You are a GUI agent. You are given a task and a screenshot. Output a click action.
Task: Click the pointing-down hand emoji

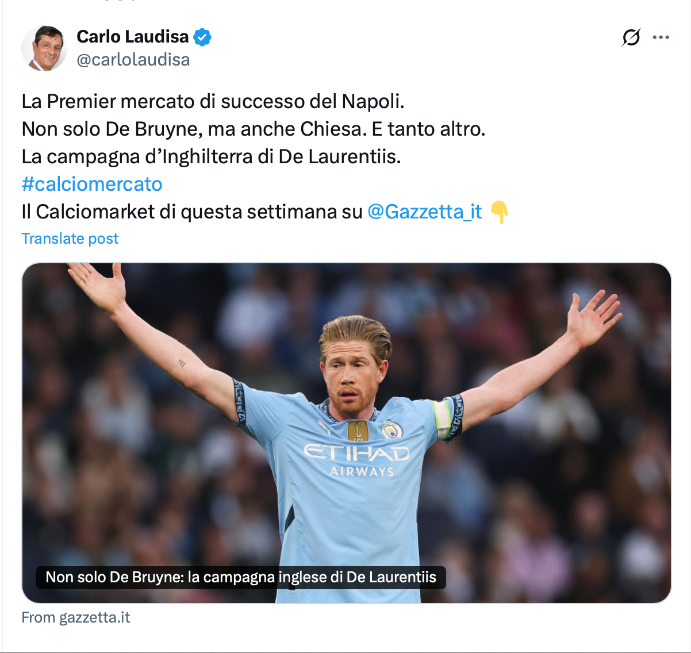pyautogui.click(x=499, y=212)
